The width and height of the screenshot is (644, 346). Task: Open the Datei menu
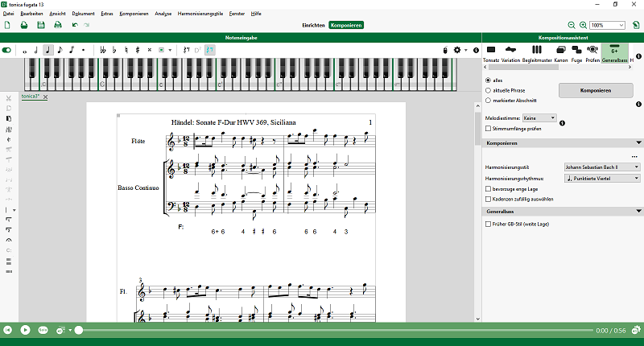point(8,14)
